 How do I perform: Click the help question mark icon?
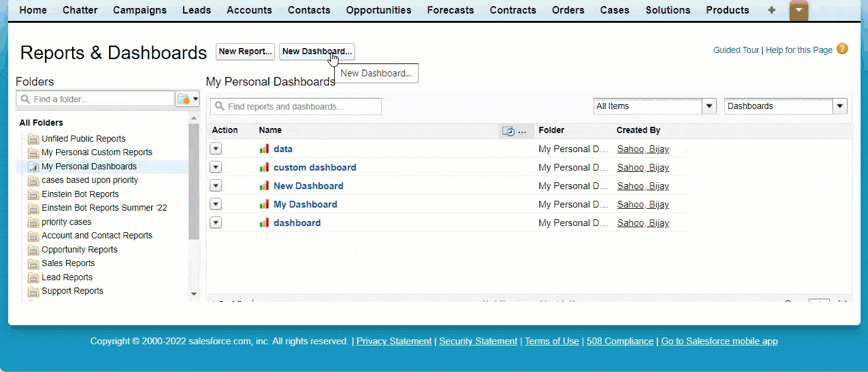tap(842, 48)
